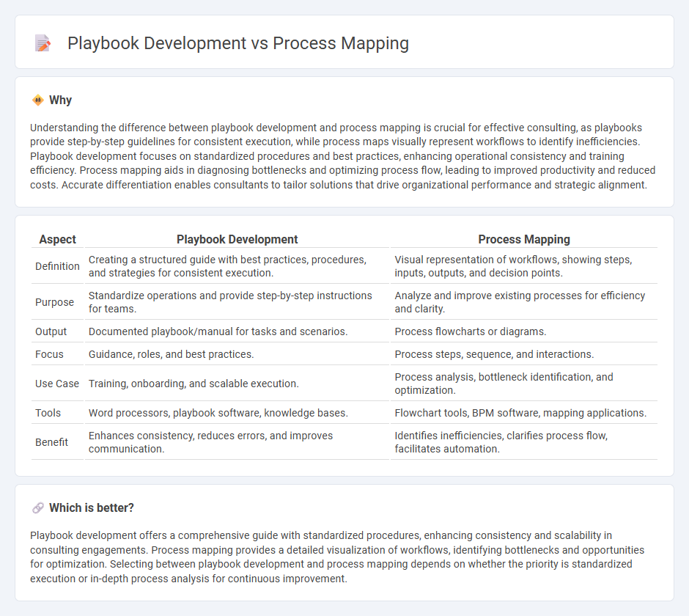The width and height of the screenshot is (689, 616).
Task: Click the chain link icon beside Which is better?
Action: coord(38,508)
